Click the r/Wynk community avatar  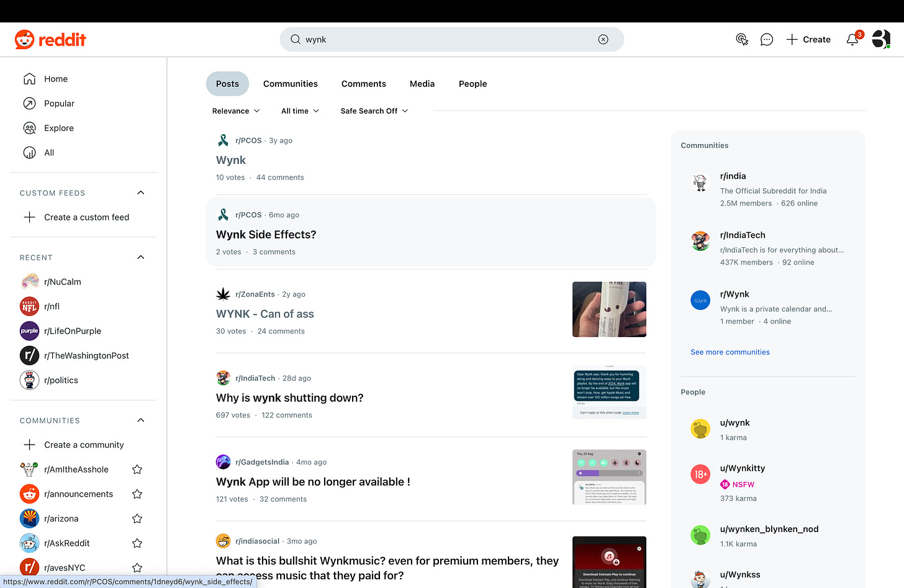tap(700, 301)
